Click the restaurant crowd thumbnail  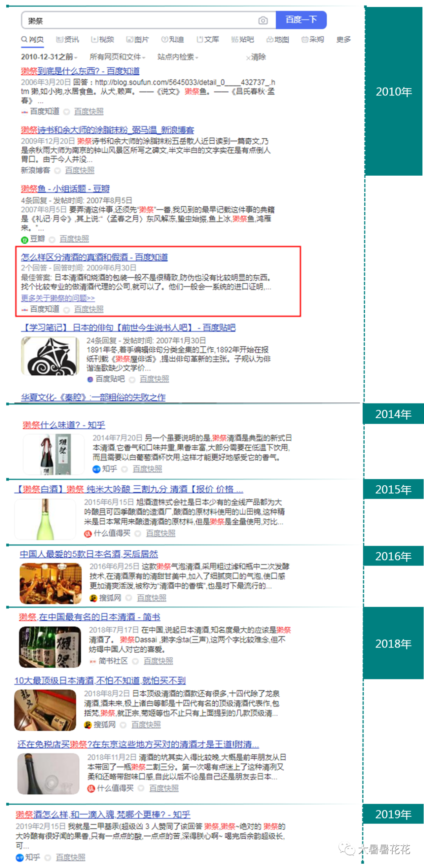click(51, 584)
